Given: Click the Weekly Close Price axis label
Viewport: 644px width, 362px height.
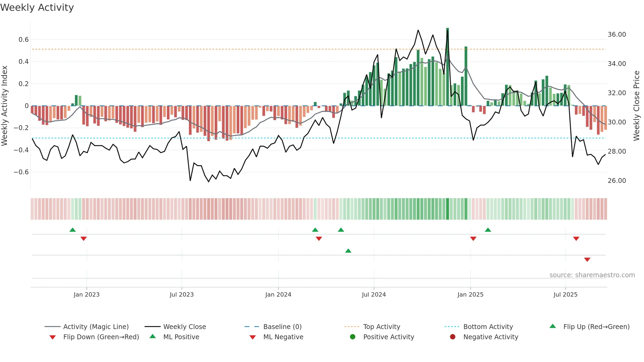Looking at the screenshot, I should click(636, 106).
